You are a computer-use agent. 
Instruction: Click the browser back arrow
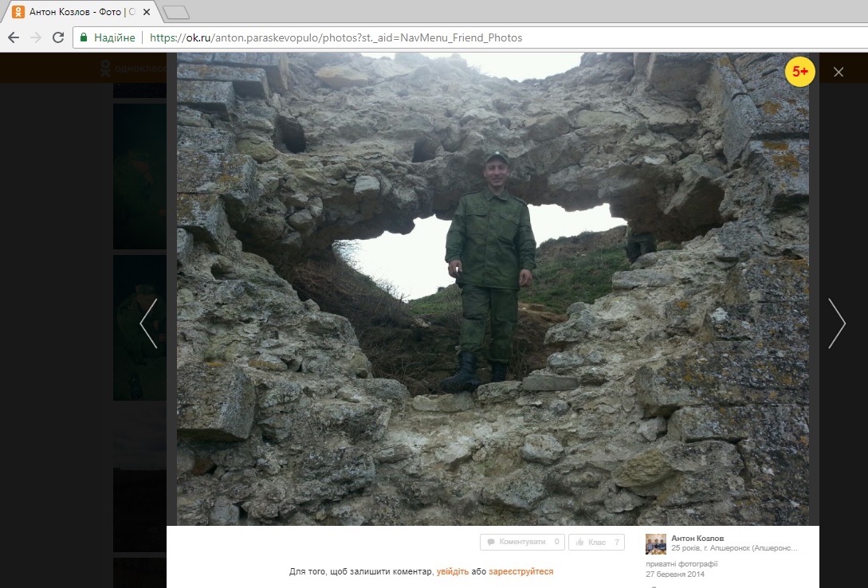tap(14, 37)
